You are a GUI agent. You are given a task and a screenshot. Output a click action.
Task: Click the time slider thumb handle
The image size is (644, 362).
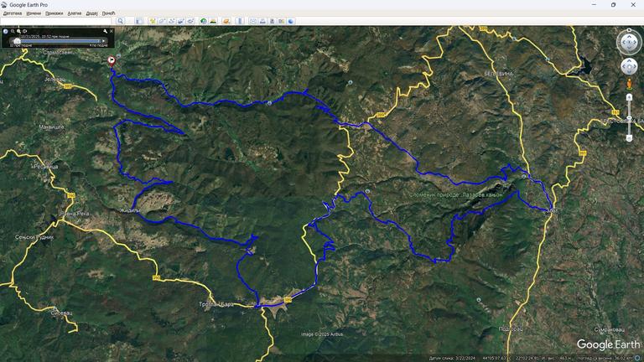[17, 41]
